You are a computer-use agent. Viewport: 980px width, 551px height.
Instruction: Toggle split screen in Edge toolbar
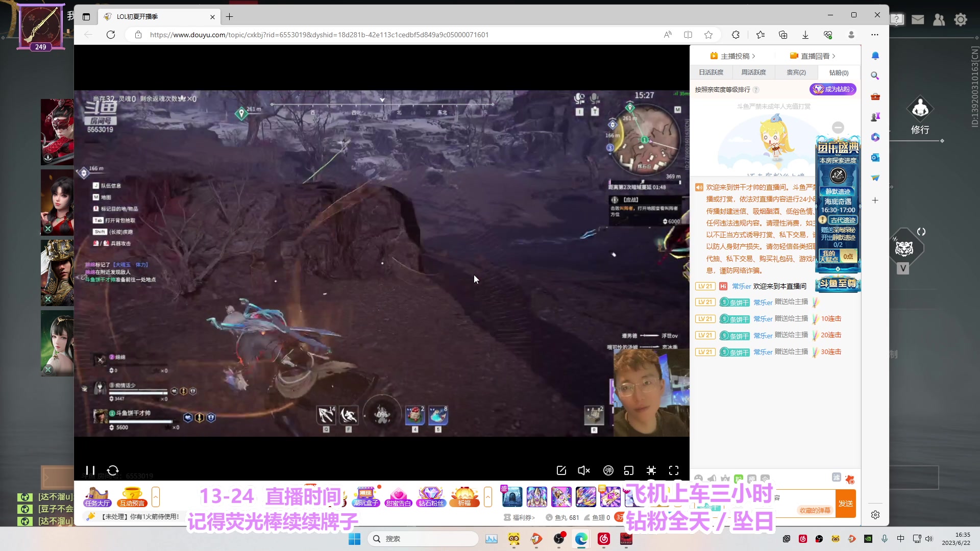[x=688, y=35]
